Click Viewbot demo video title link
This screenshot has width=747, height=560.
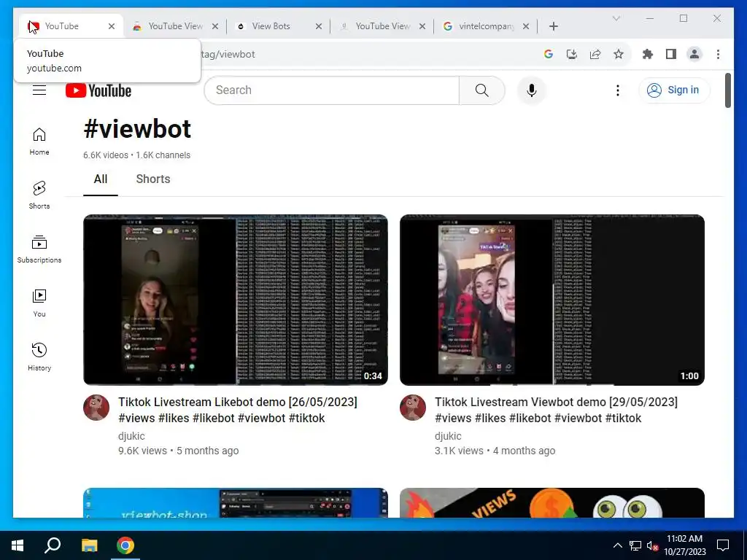tap(556, 410)
